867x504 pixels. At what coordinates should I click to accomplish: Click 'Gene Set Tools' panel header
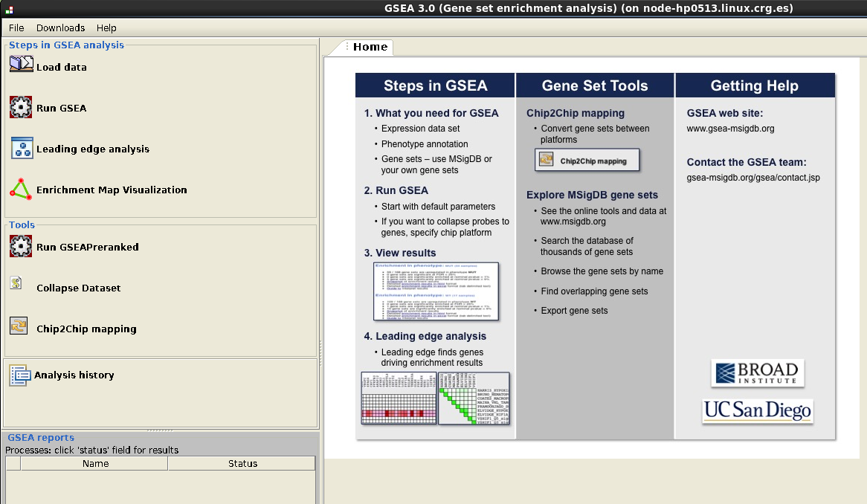pos(595,85)
